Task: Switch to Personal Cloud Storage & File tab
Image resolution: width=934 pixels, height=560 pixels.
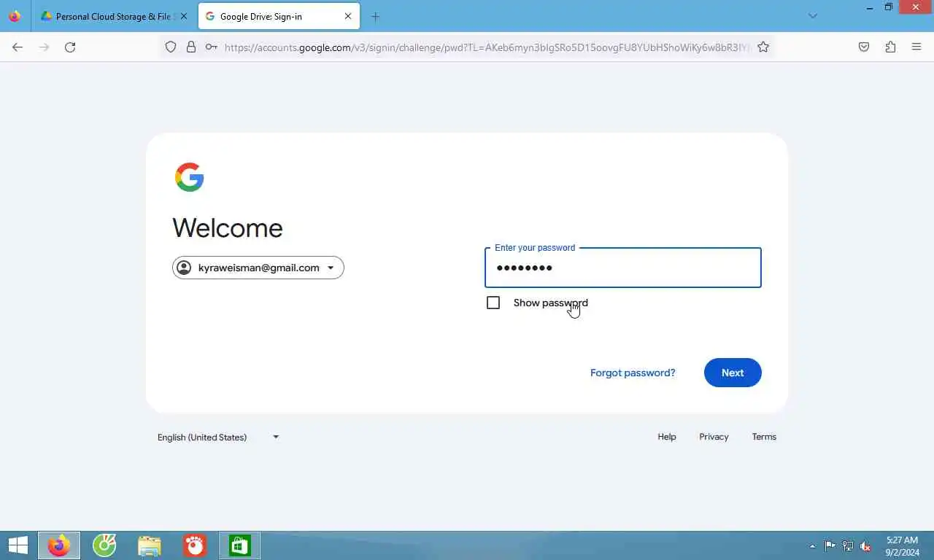Action: click(115, 16)
